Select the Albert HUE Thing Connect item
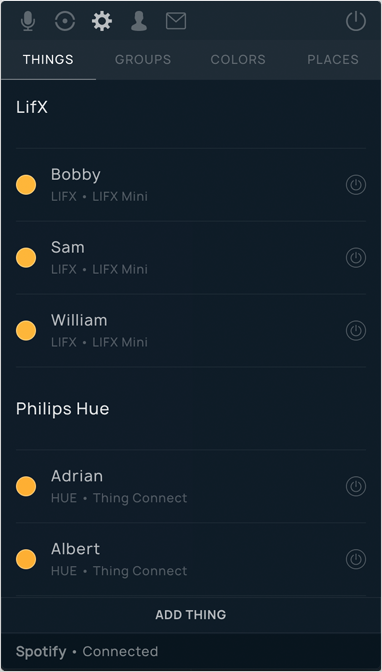The image size is (382, 672). coord(191,559)
